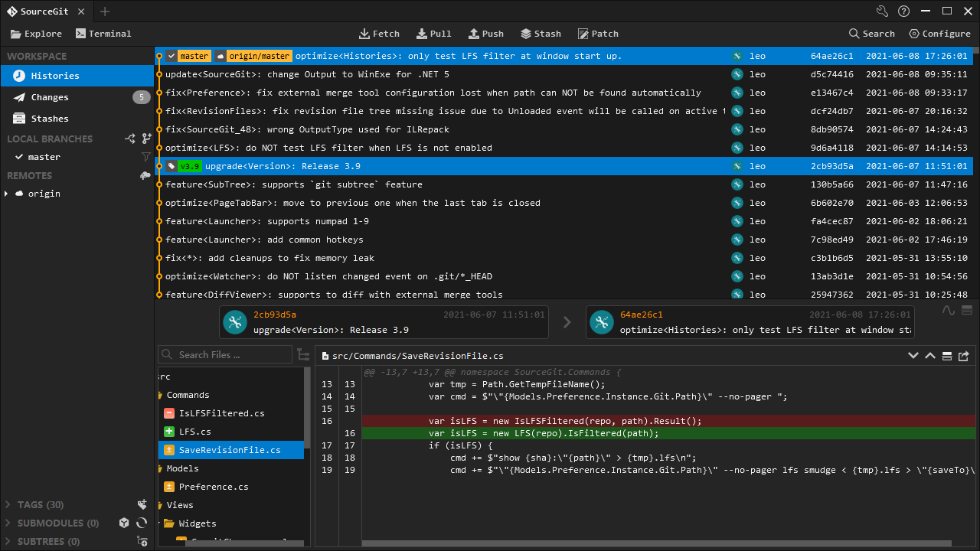Select Histories in workspace sidebar
The image size is (980, 551).
(x=77, y=76)
